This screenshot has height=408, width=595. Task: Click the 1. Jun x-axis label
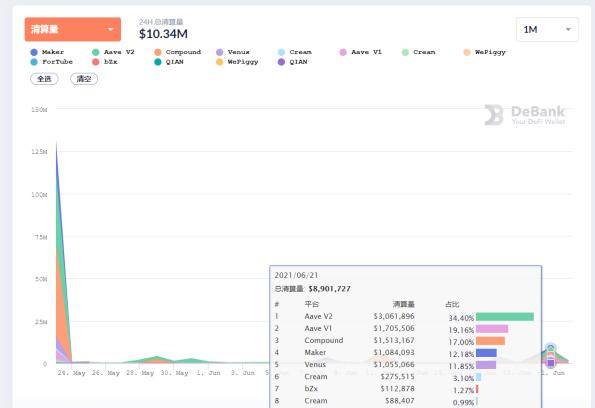[x=208, y=373]
